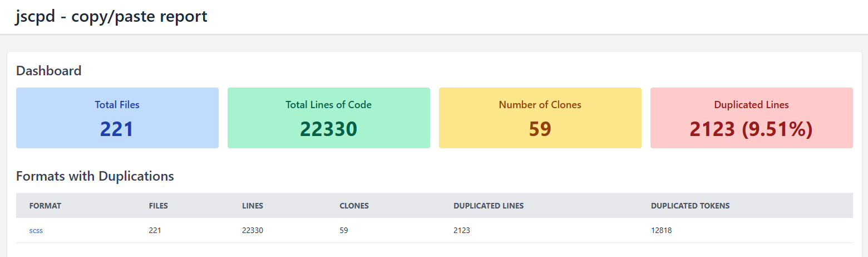Select the 22330 lines cell in scss row
This screenshot has height=257, width=868.
pyautogui.click(x=253, y=230)
